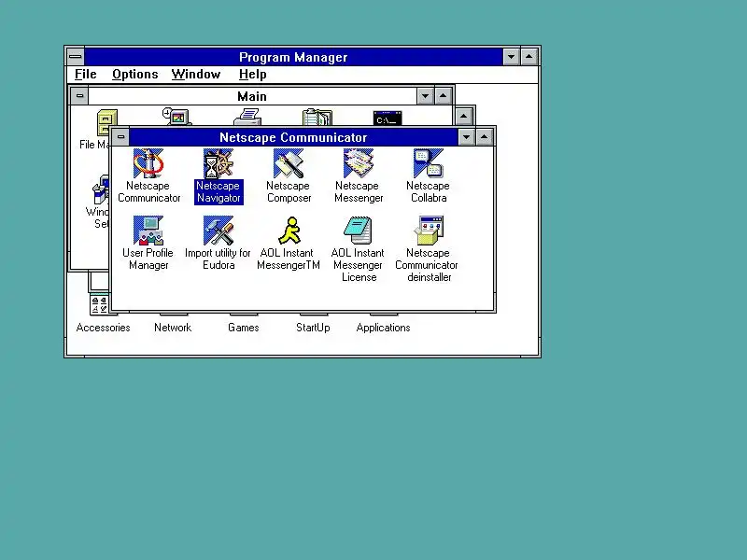Open the Help menu
Viewport: 747px width, 560px height.
(252, 75)
